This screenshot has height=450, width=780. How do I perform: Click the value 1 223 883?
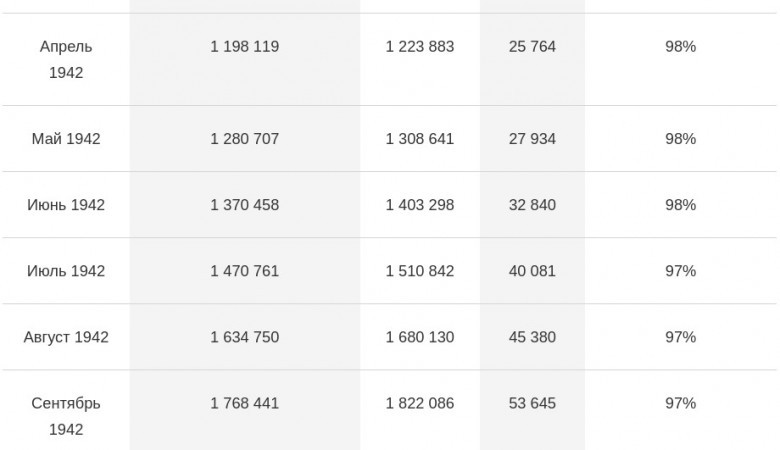pos(420,47)
